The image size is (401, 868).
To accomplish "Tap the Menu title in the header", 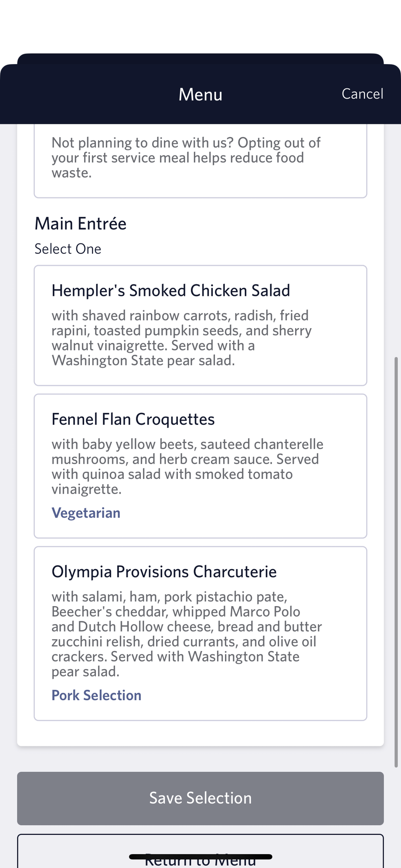I will coord(200,95).
